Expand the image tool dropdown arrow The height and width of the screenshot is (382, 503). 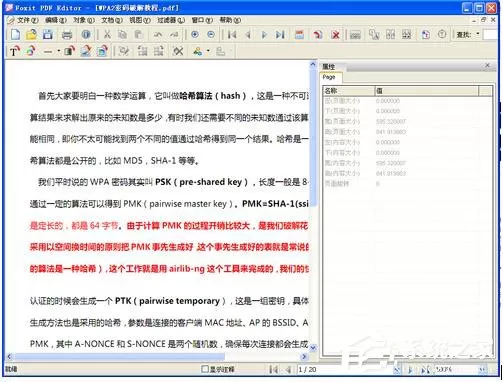click(x=208, y=51)
